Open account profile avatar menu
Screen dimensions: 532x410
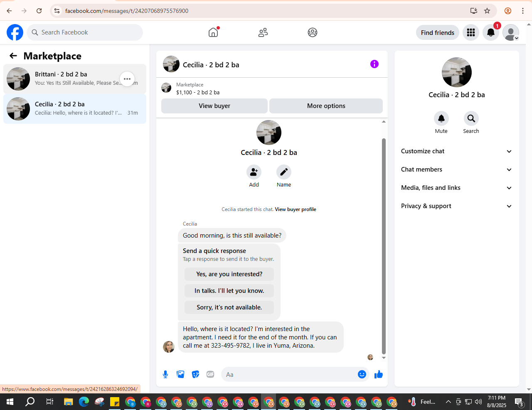[x=511, y=32]
